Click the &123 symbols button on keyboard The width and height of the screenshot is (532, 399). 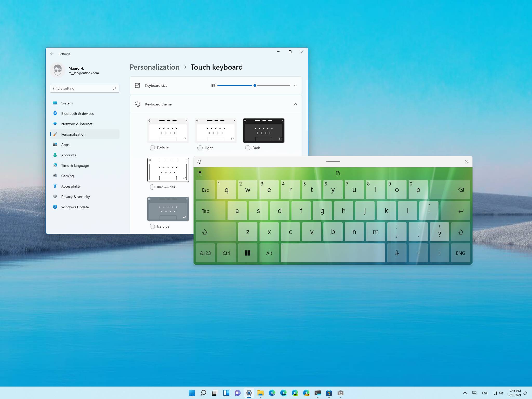(x=205, y=253)
